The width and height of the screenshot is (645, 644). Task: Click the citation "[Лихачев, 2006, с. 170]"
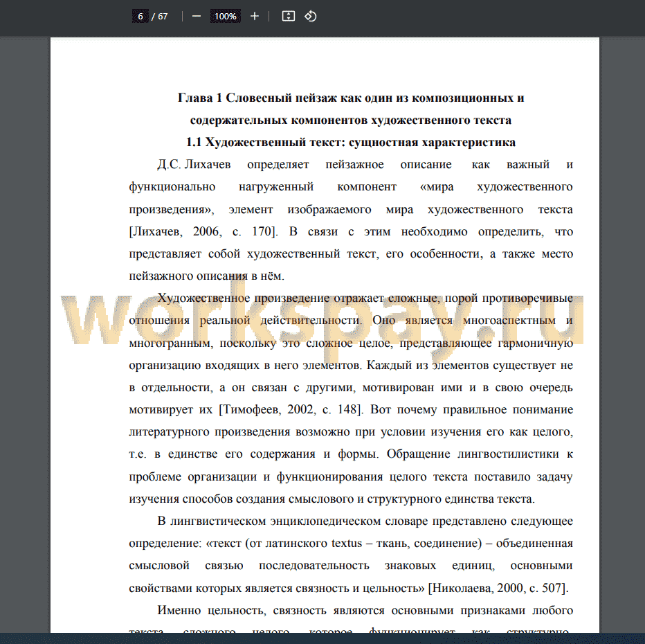point(202,232)
